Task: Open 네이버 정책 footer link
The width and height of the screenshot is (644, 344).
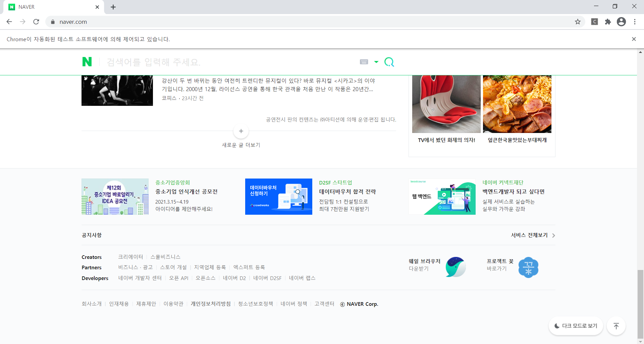Action: (x=294, y=304)
